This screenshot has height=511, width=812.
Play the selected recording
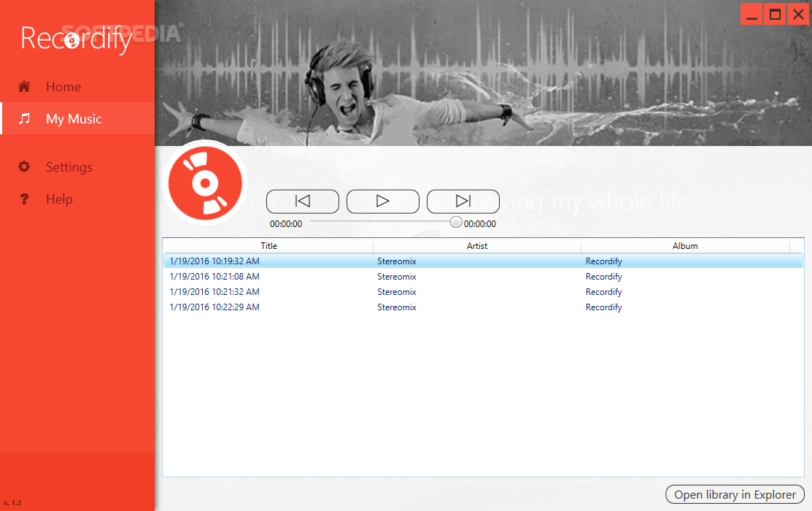tap(383, 201)
